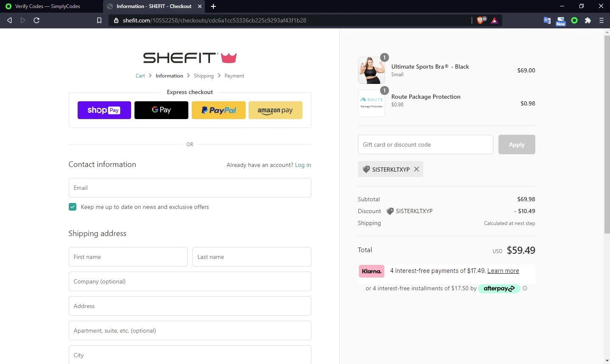Open the extensions puzzle piece menu

(x=588, y=20)
